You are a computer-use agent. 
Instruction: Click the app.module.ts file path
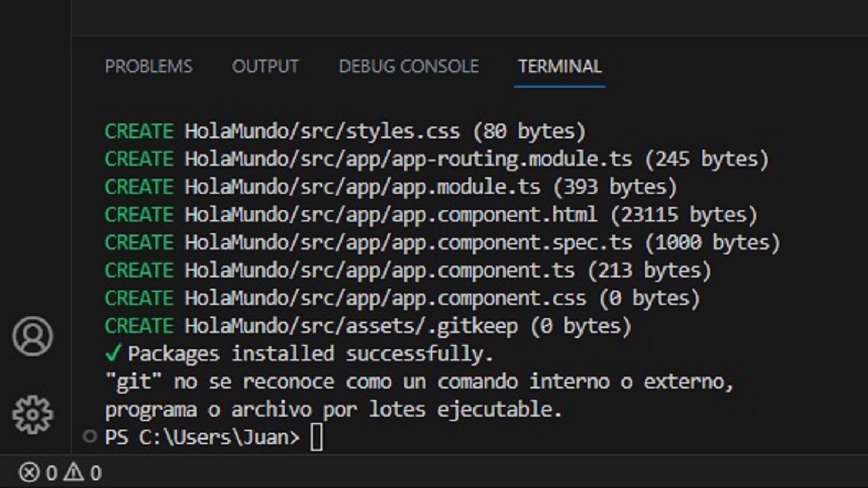[x=362, y=187]
